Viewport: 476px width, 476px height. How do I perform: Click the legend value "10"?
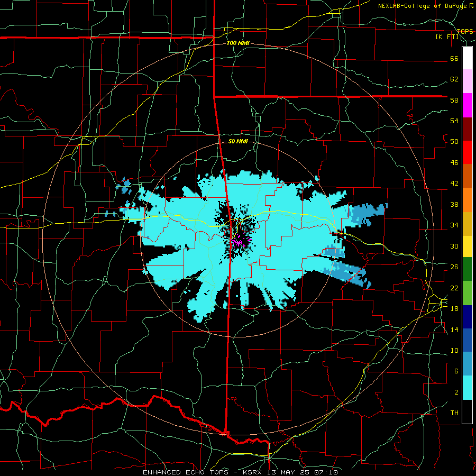pyautogui.click(x=454, y=351)
